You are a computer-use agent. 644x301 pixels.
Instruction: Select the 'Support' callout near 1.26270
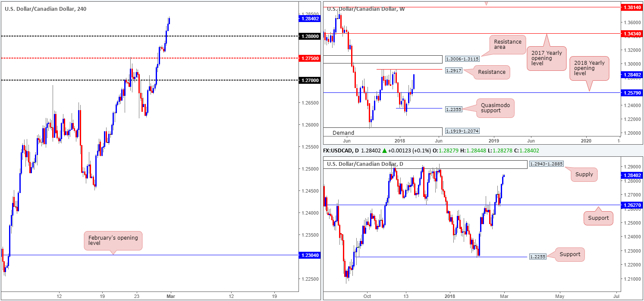pos(598,218)
